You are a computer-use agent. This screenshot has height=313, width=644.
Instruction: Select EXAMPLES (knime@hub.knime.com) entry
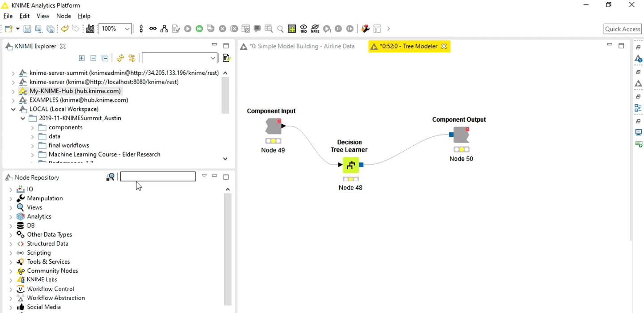(79, 100)
